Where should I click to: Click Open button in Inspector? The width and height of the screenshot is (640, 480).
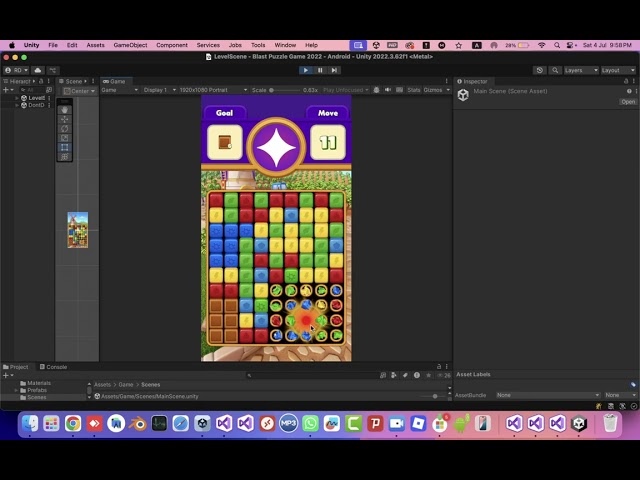tap(628, 102)
